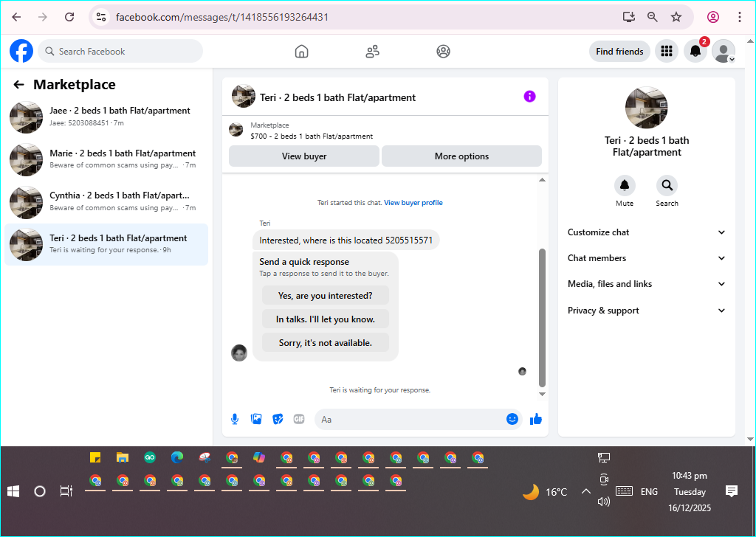The image size is (756, 537).
Task: Open Windows Task View
Action: (66, 491)
